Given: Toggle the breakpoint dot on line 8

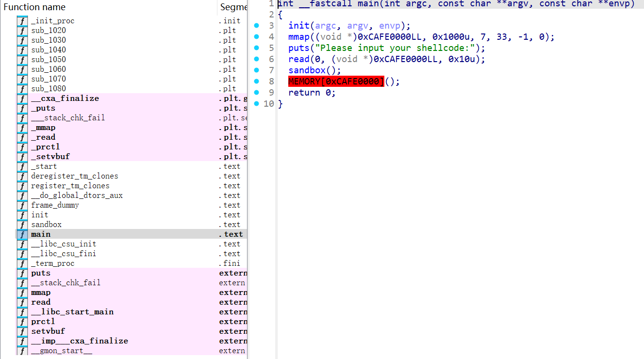Looking at the screenshot, I should click(x=256, y=81).
